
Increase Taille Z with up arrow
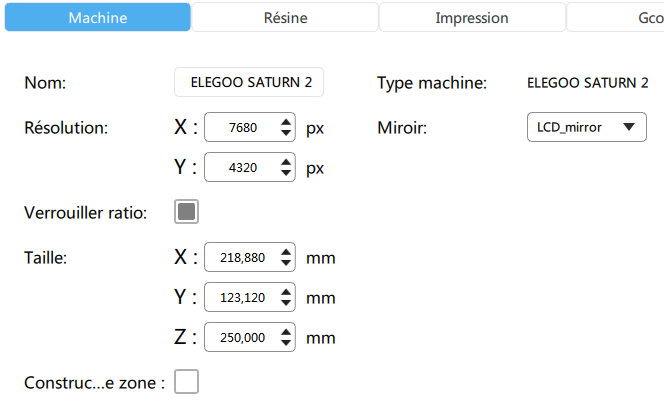click(286, 332)
